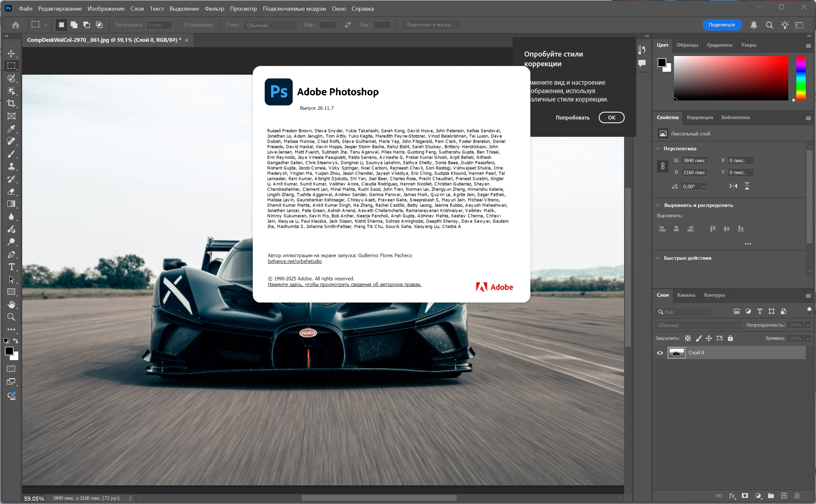Open the copyright information link
816x504 pixels.
coord(345,284)
